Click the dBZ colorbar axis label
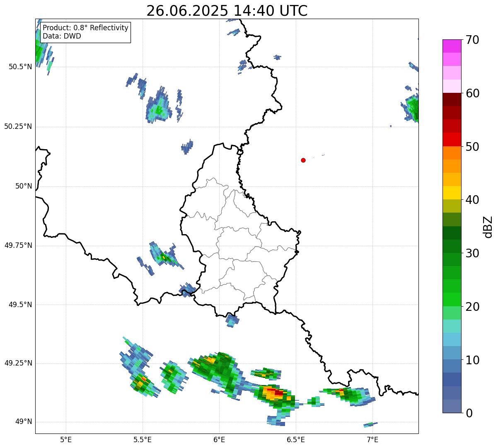498x448 pixels. click(x=488, y=227)
